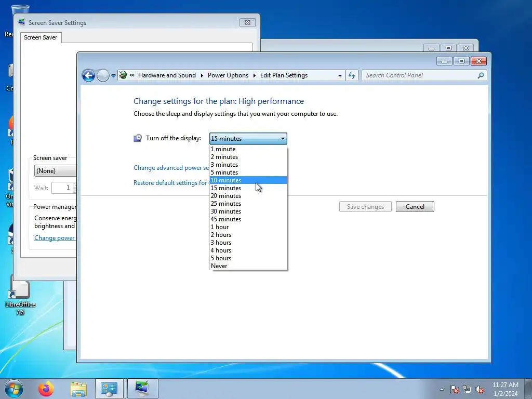Click the Cancel button
Image resolution: width=532 pixels, height=399 pixels.
(415, 207)
